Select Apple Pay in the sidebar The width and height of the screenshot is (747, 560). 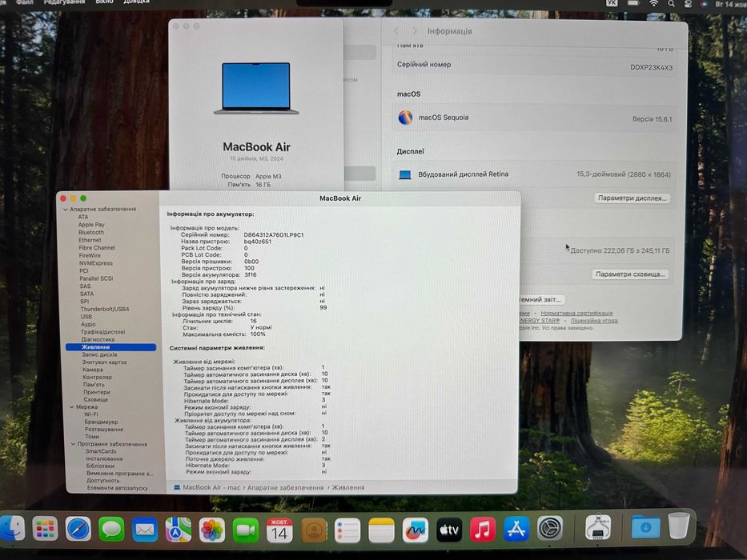pyautogui.click(x=91, y=225)
